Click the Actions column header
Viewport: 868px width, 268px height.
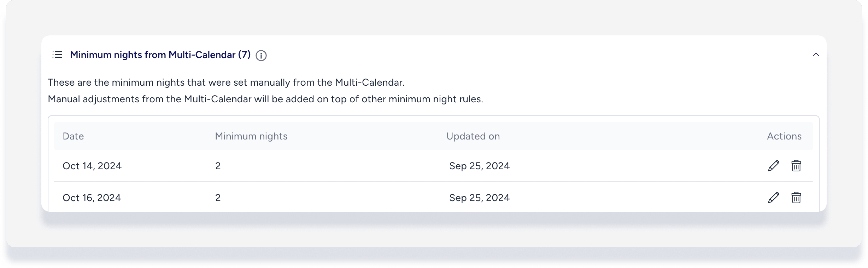coord(784,136)
